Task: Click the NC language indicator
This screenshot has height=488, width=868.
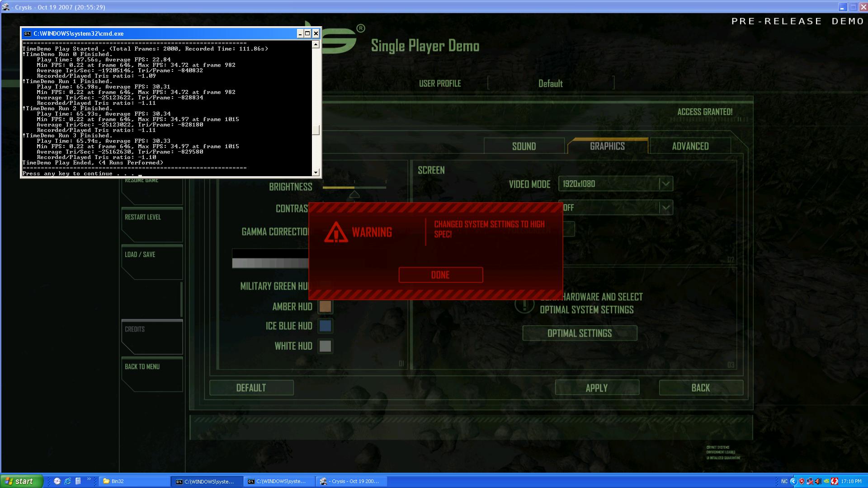Action: pyautogui.click(x=784, y=481)
